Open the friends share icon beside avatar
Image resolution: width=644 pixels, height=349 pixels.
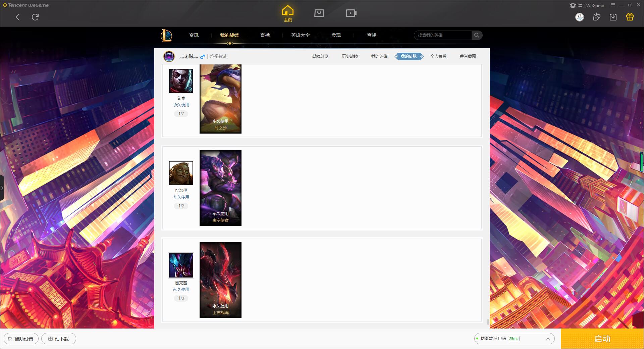click(x=596, y=17)
